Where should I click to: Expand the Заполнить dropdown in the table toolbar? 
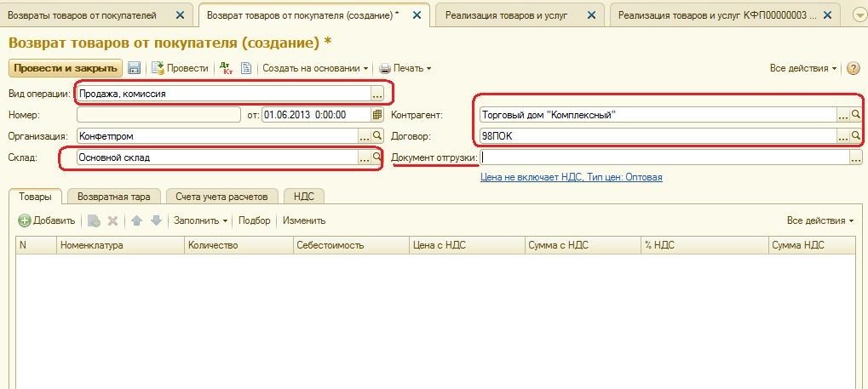click(200, 220)
